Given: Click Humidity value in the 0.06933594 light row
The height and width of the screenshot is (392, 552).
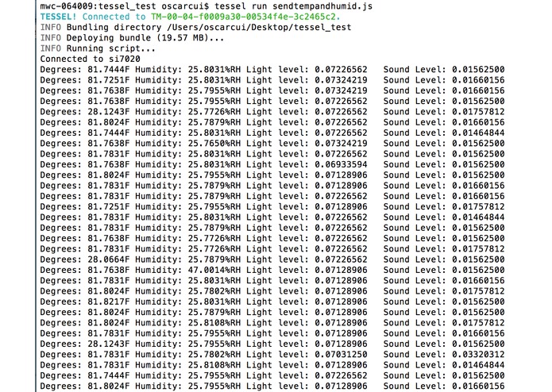Looking at the screenshot, I should pyautogui.click(x=214, y=164).
